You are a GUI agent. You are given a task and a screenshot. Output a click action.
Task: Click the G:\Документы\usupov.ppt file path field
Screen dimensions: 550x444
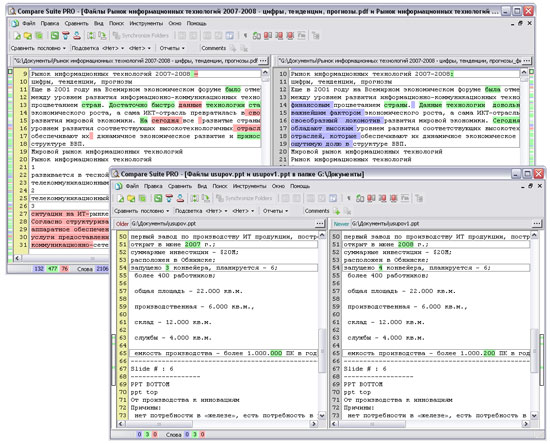tap(222, 224)
